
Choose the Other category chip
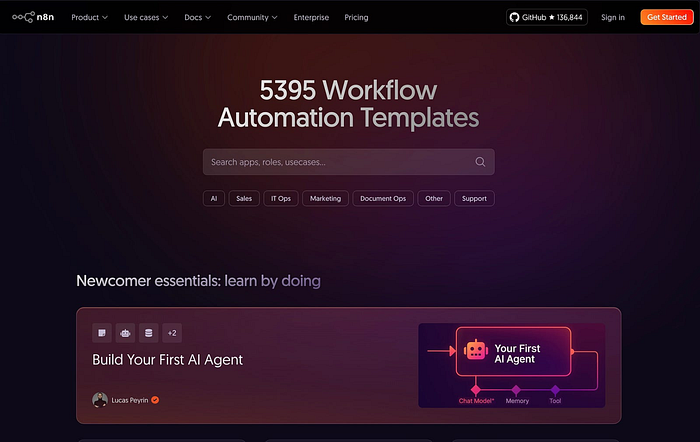pos(434,198)
